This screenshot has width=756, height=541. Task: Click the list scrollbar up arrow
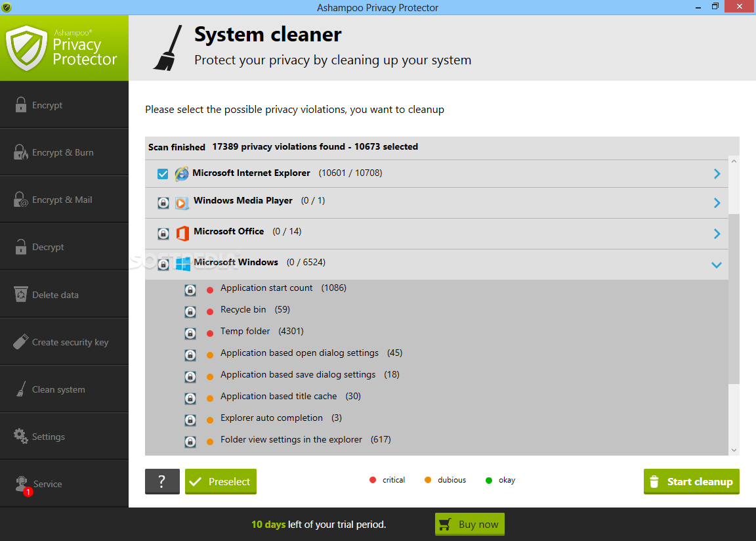pyautogui.click(x=734, y=162)
